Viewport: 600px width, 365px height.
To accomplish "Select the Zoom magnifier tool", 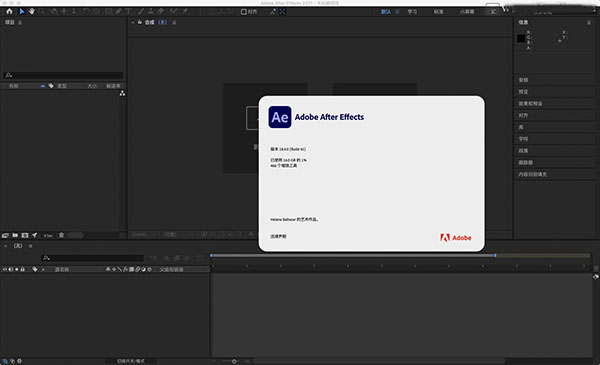I will pos(41,11).
